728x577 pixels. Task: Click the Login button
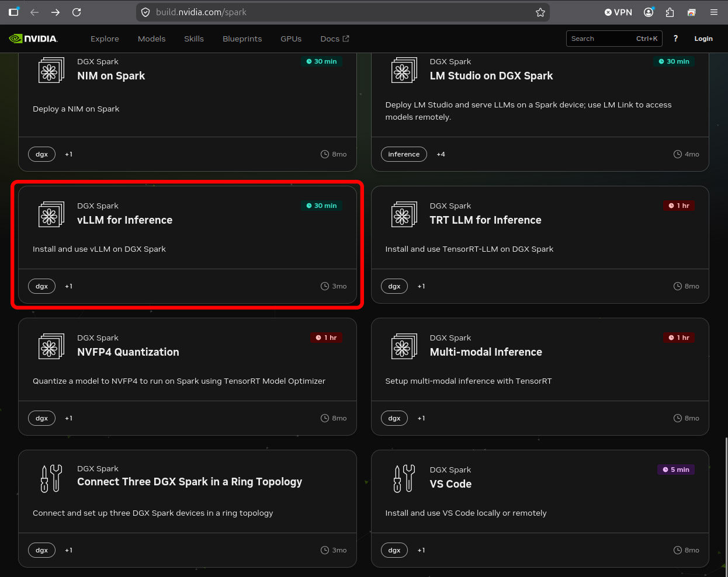[703, 39]
